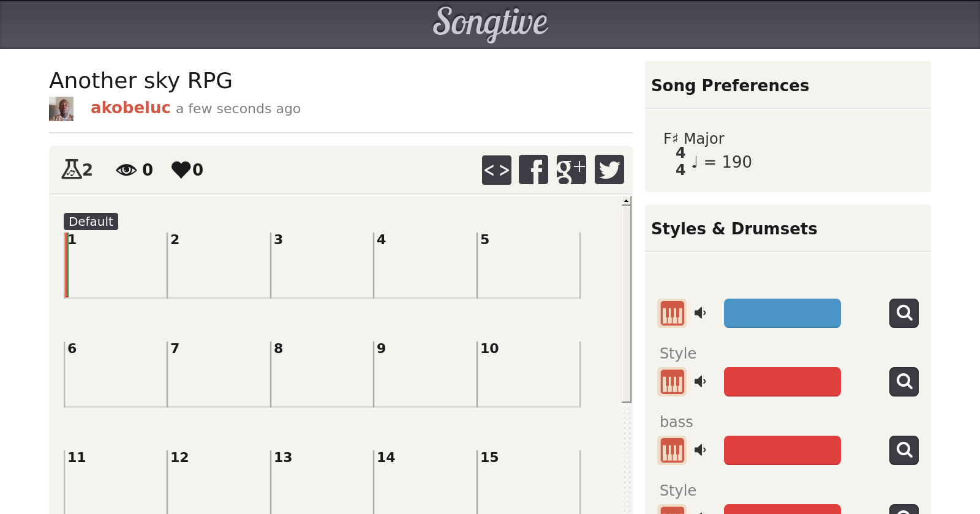
Task: Click the scrollbar up arrow
Action: point(626,201)
